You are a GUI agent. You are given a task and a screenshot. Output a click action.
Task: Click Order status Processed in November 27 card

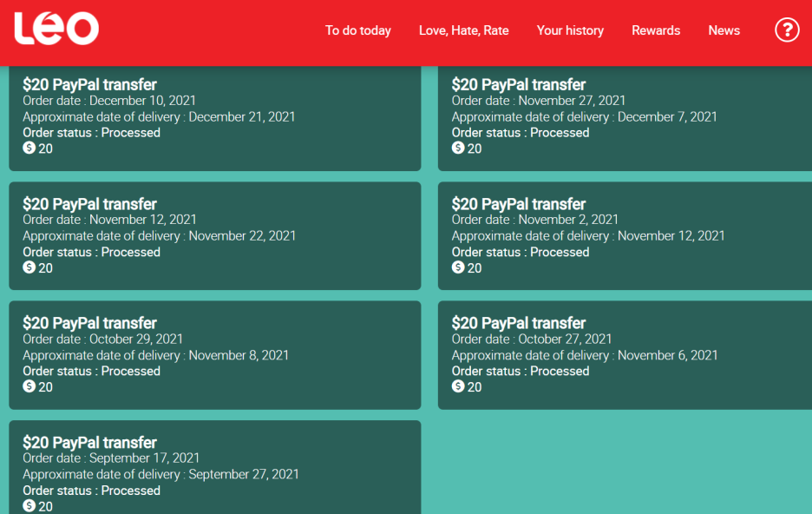(521, 133)
